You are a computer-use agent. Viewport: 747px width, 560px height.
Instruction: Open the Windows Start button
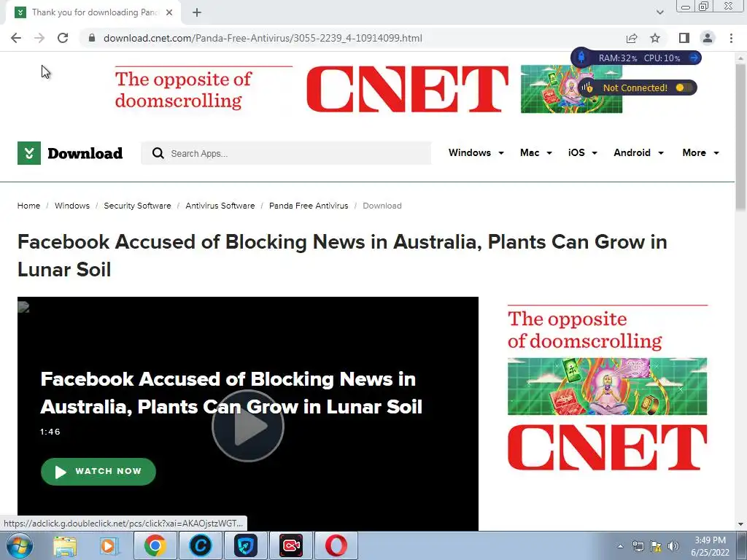pyautogui.click(x=18, y=545)
